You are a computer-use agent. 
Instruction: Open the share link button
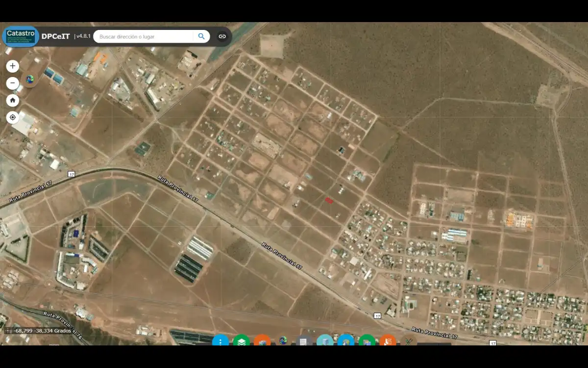[222, 36]
